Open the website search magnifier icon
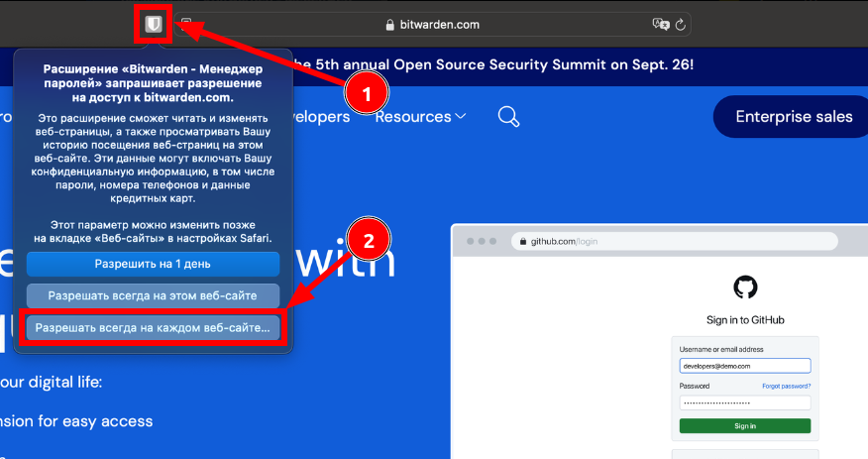 click(508, 117)
